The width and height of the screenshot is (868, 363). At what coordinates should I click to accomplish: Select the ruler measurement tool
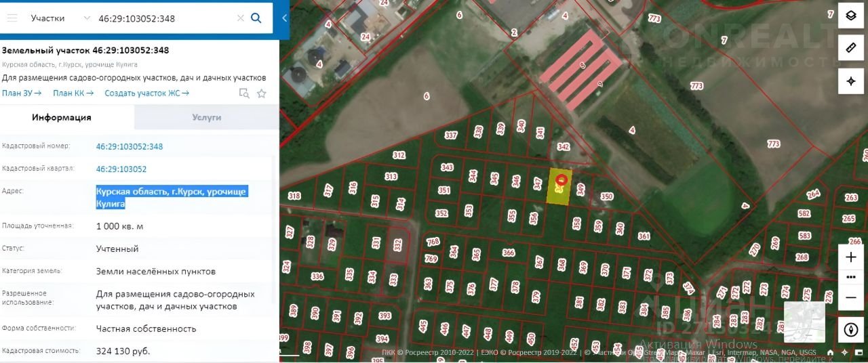point(850,48)
